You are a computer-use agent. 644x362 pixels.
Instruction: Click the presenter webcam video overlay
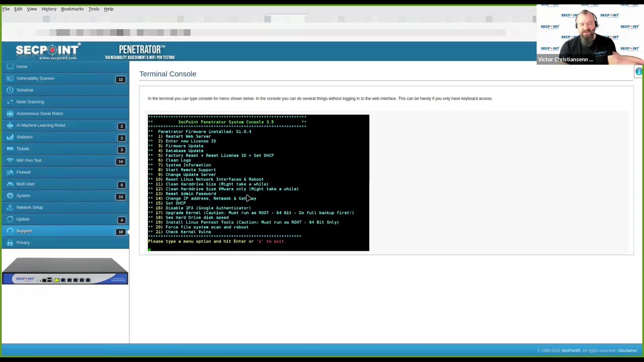pyautogui.click(x=590, y=34)
